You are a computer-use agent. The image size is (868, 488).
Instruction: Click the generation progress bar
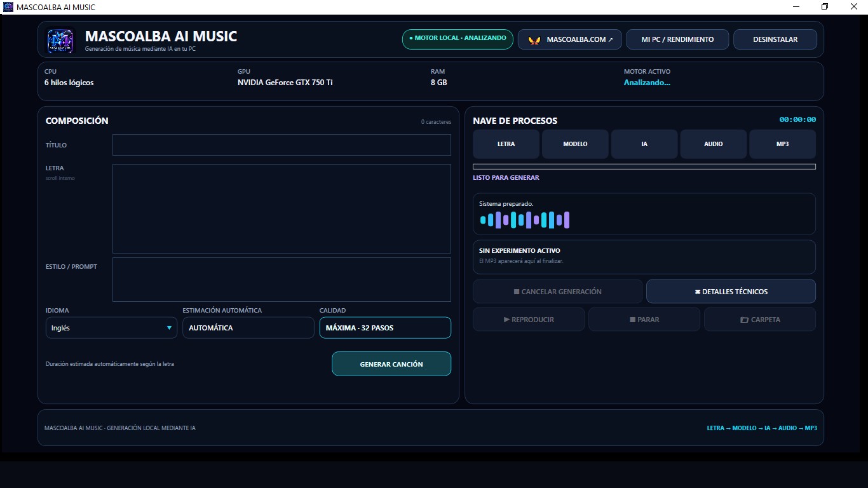coord(644,166)
